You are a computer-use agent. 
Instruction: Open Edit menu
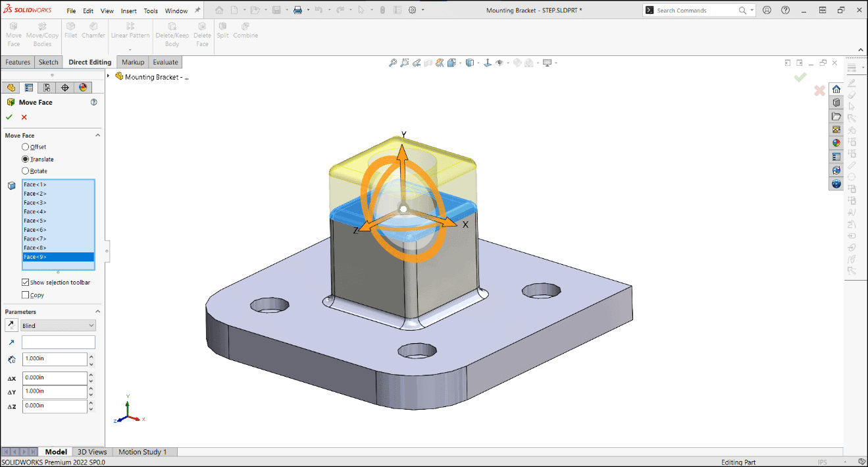[x=88, y=11]
